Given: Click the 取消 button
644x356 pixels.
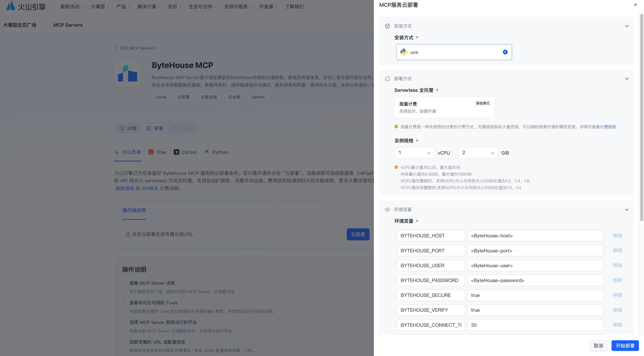Looking at the screenshot, I should click(x=598, y=345).
